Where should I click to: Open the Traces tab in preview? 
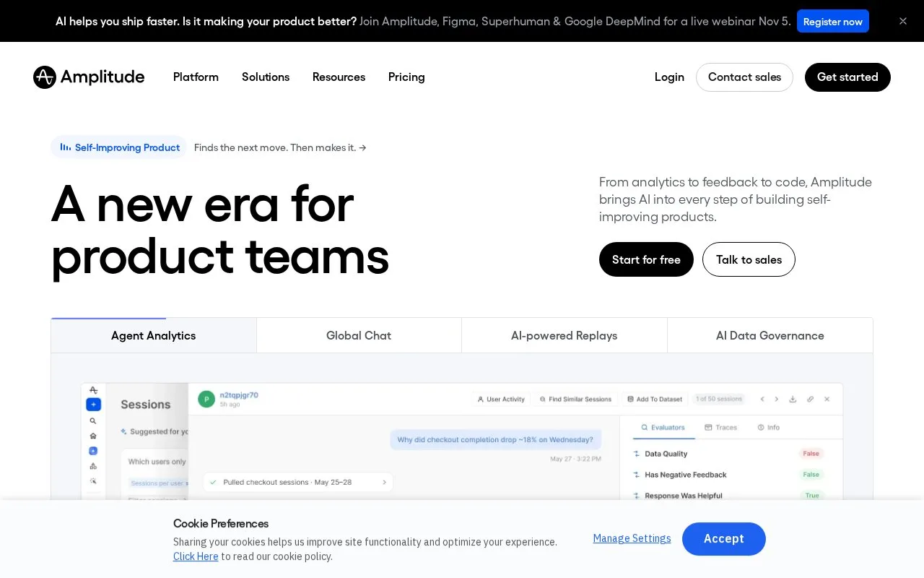click(x=721, y=428)
